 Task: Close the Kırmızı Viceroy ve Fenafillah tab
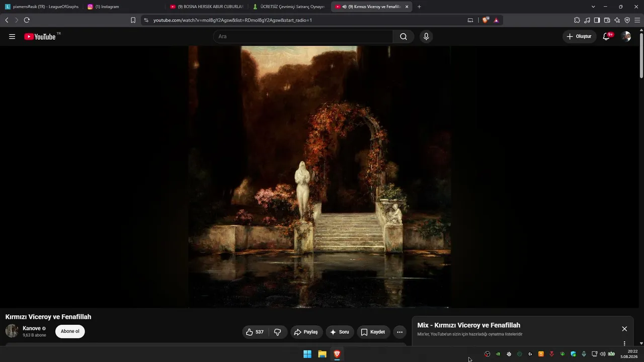pos(407,7)
